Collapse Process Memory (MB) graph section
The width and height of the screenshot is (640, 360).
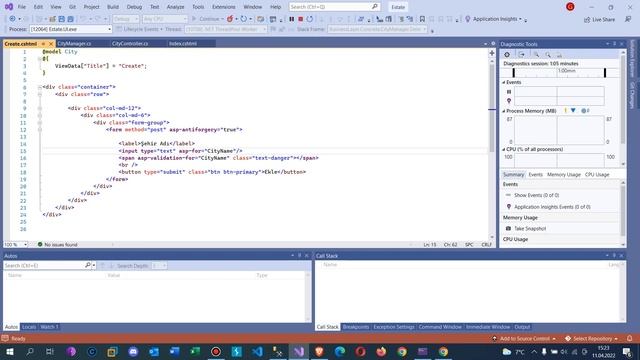tap(504, 111)
